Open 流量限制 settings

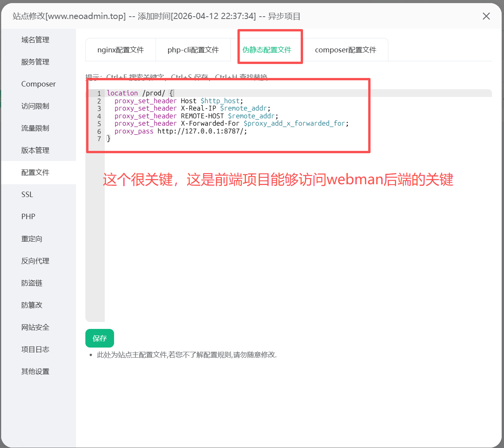click(35, 128)
